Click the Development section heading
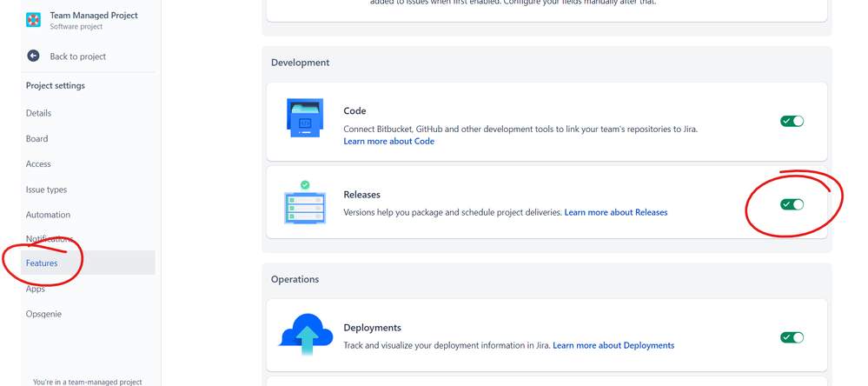The width and height of the screenshot is (868, 386). pyautogui.click(x=300, y=63)
